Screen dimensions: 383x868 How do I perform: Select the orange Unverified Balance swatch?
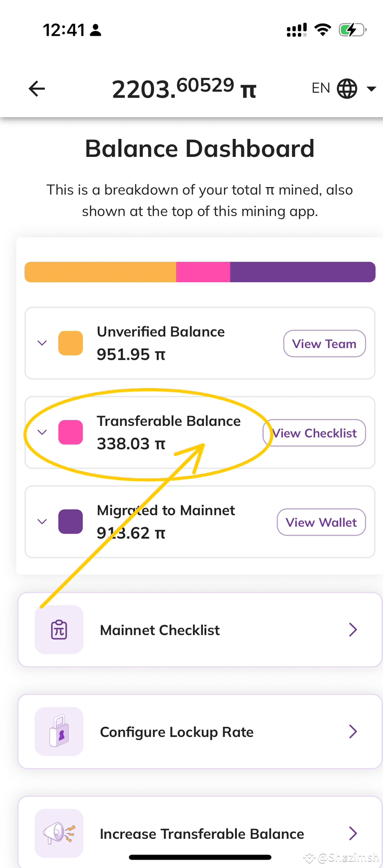click(71, 343)
